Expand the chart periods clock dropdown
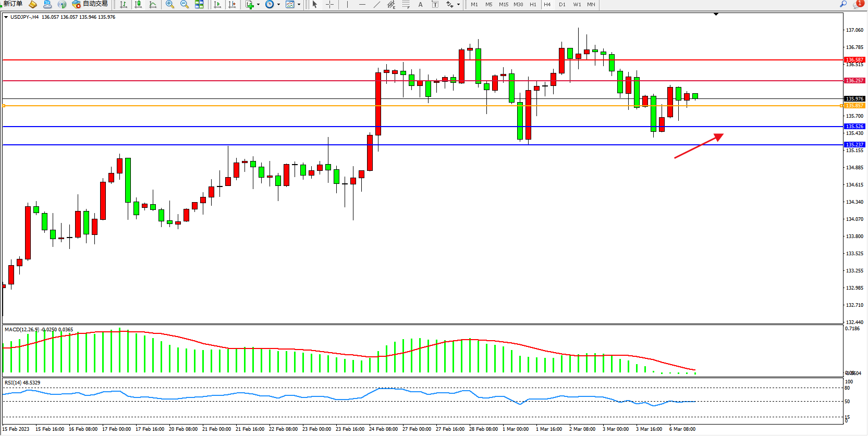 click(278, 5)
